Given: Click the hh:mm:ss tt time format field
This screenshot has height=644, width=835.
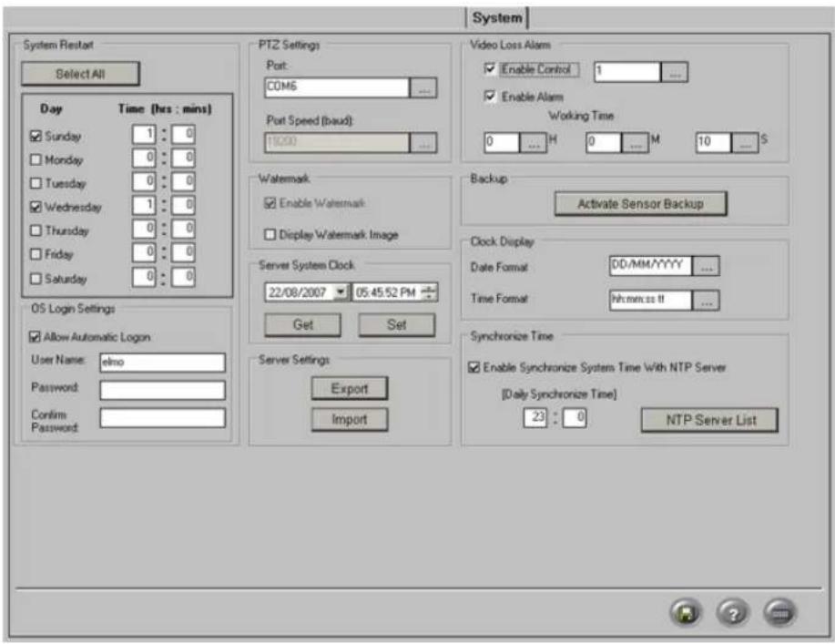Looking at the screenshot, I should 651,300.
